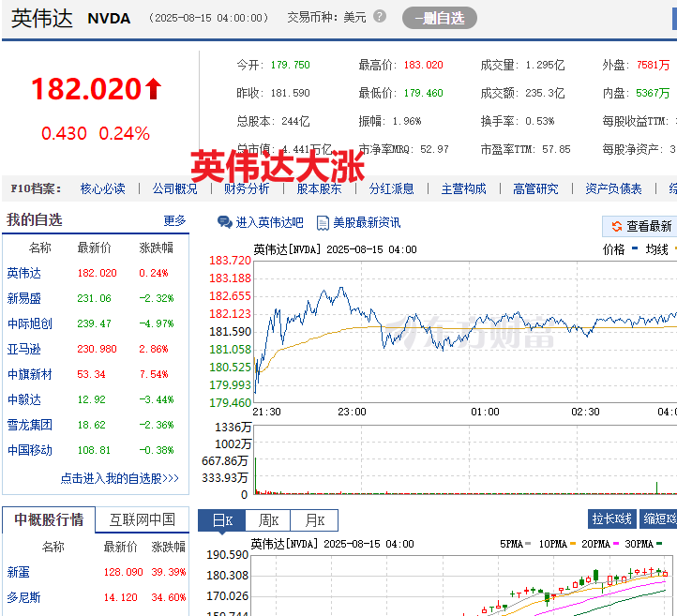Viewport: 677px width, 616px height.
Task: Click 更多 in 我的自选 panel
Action: pos(174,220)
